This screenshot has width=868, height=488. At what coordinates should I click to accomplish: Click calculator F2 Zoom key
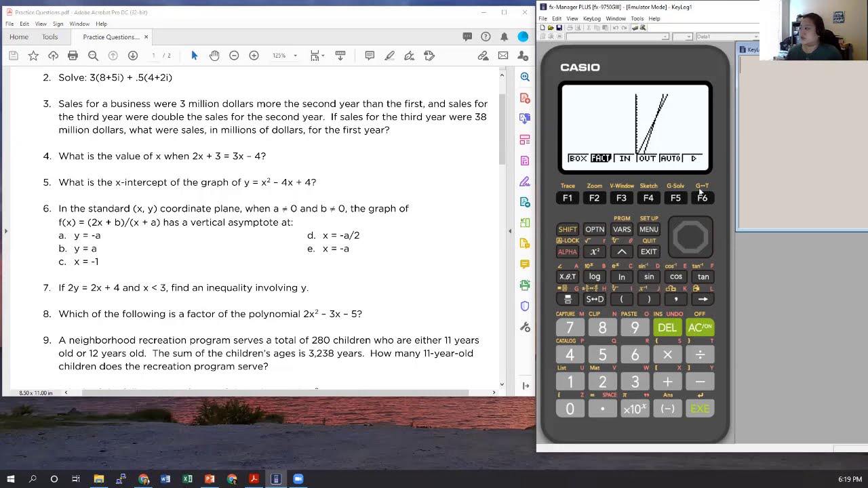pyautogui.click(x=594, y=198)
